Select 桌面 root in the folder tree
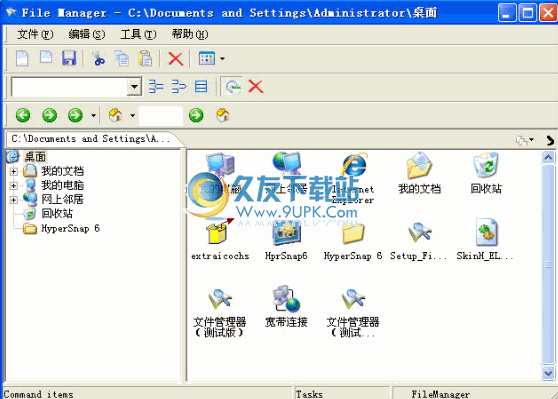Viewport: 558px width, 399px height. (35, 157)
